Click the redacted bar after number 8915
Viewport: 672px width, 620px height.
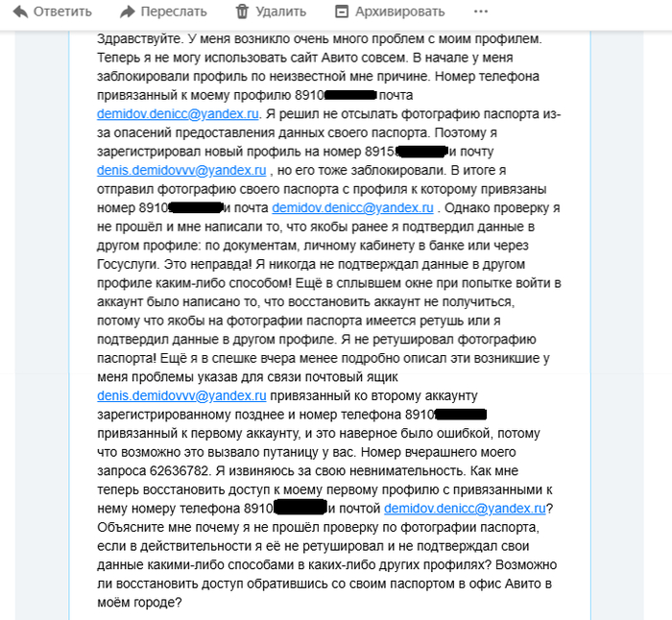pyautogui.click(x=421, y=152)
